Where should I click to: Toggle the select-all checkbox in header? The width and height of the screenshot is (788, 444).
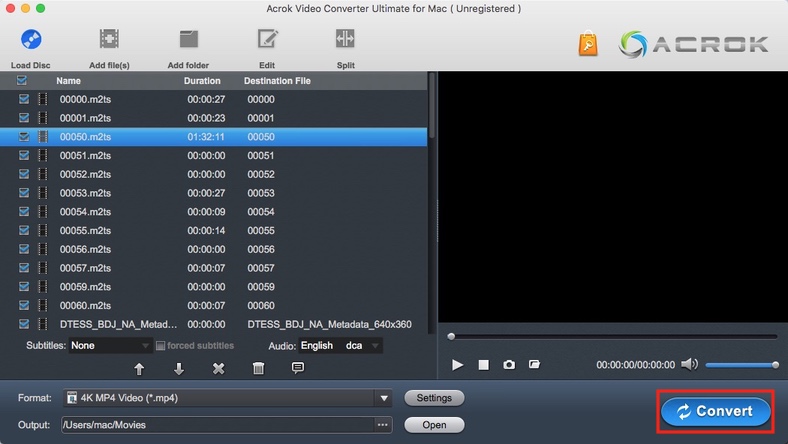22,80
